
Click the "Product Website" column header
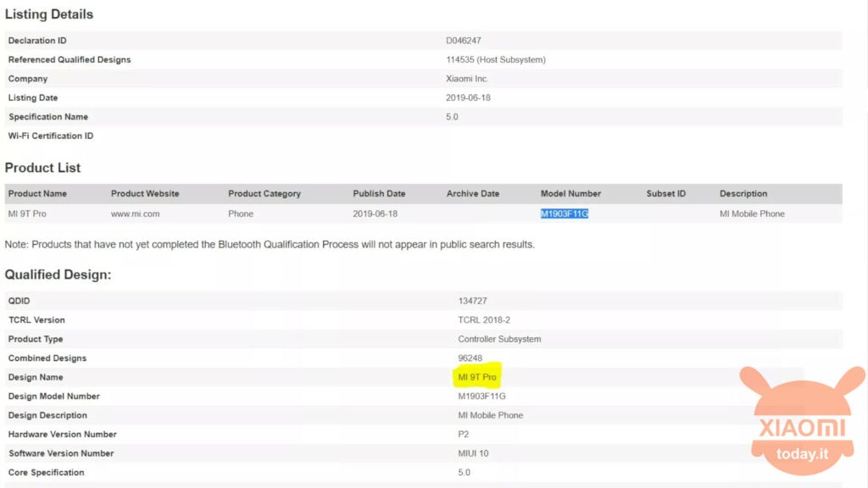pos(145,194)
